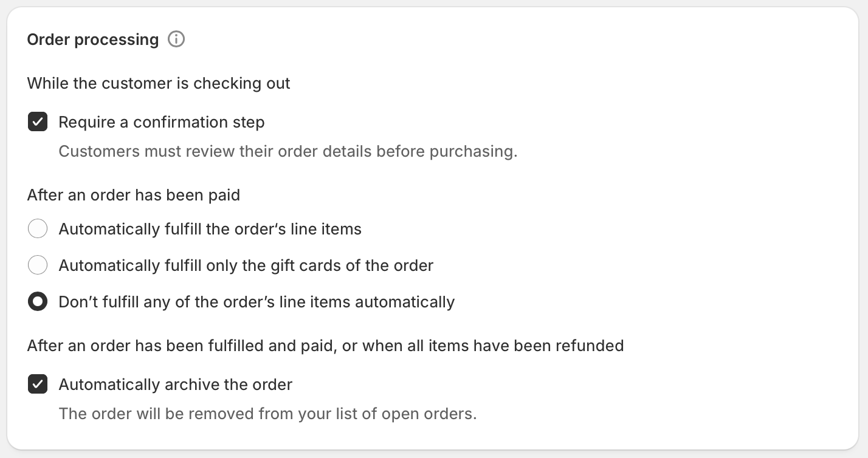Image resolution: width=868 pixels, height=458 pixels.
Task: Click the "Automatically archive the order" label text
Action: pos(176,385)
